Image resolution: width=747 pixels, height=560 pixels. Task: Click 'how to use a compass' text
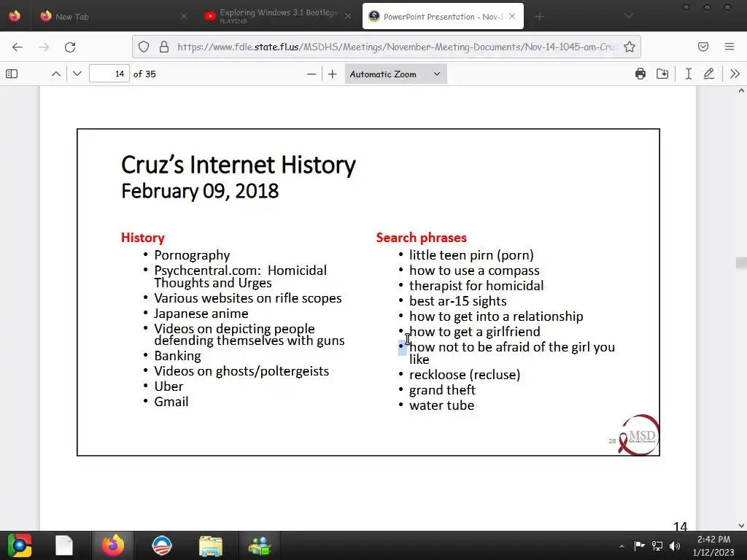pyautogui.click(x=474, y=271)
